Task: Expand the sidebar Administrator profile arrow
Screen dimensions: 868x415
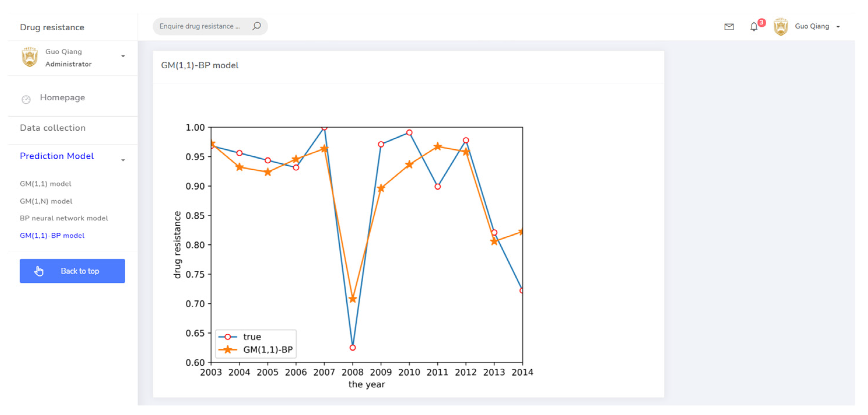Action: (123, 56)
